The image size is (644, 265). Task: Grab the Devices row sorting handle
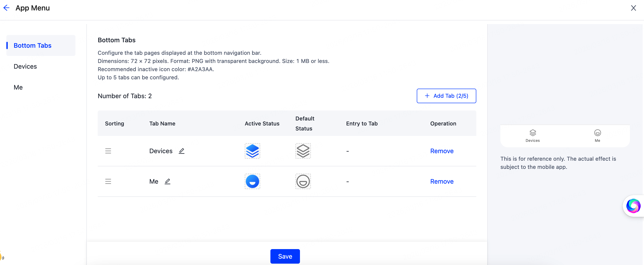108,151
